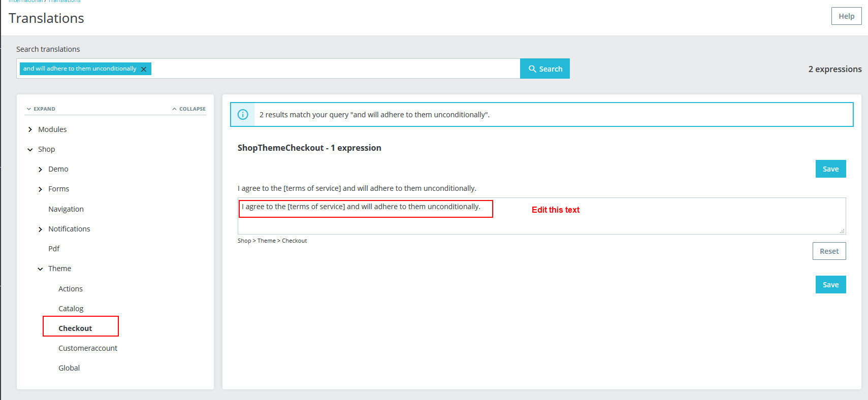Collapse all tree nodes via COLLAPSE
Viewport: 868px width, 400px height.
189,109
